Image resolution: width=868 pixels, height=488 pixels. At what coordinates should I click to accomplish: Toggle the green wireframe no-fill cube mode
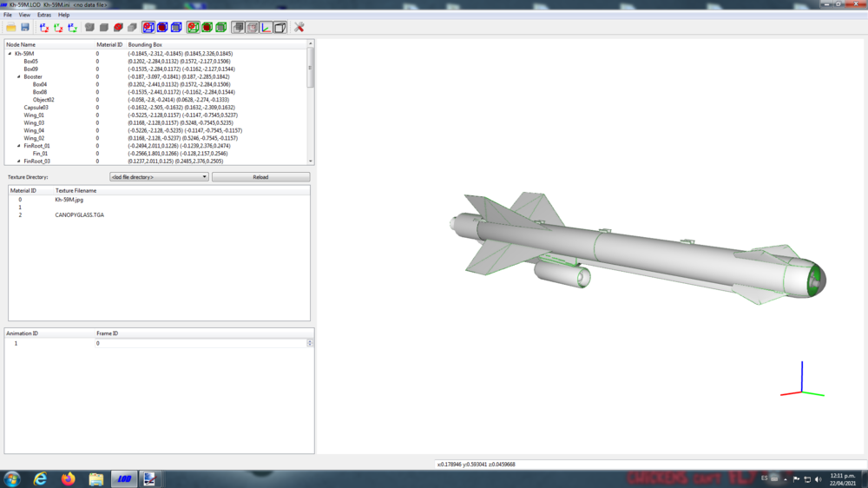194,27
